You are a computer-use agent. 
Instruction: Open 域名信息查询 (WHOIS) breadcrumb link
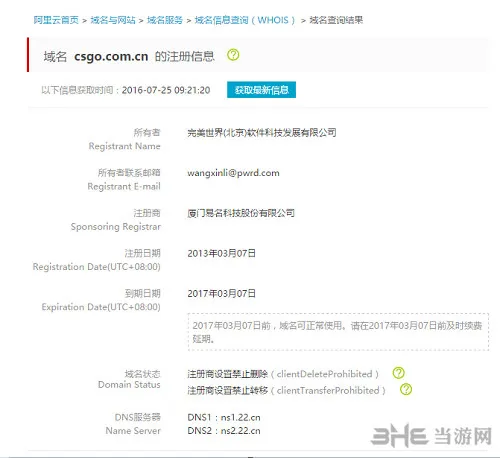click(x=245, y=20)
